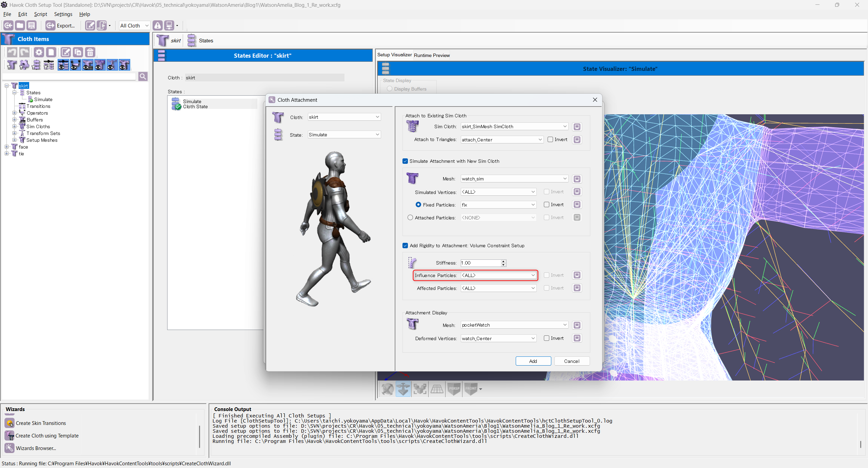Check Invert for Deformed Vertices
The width and height of the screenshot is (868, 468).
pos(547,338)
